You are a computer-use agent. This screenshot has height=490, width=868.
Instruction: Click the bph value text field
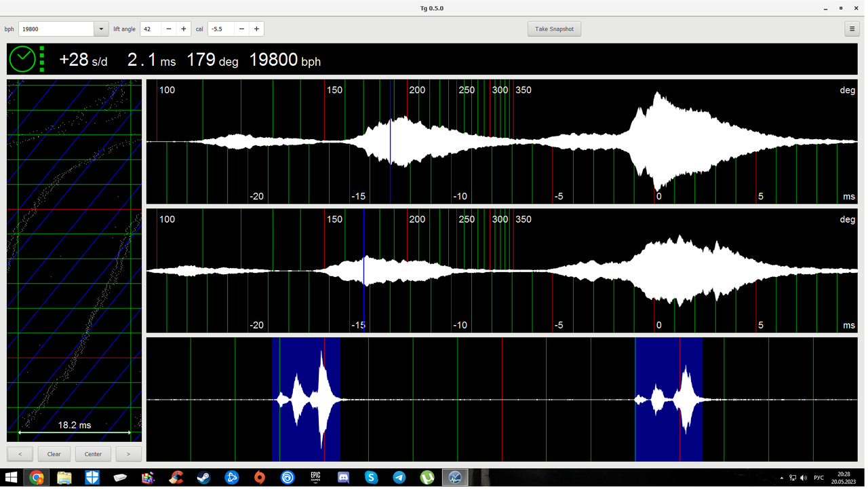pos(56,29)
